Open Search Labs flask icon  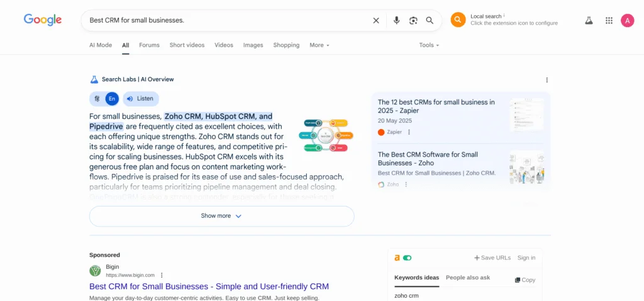coord(589,20)
